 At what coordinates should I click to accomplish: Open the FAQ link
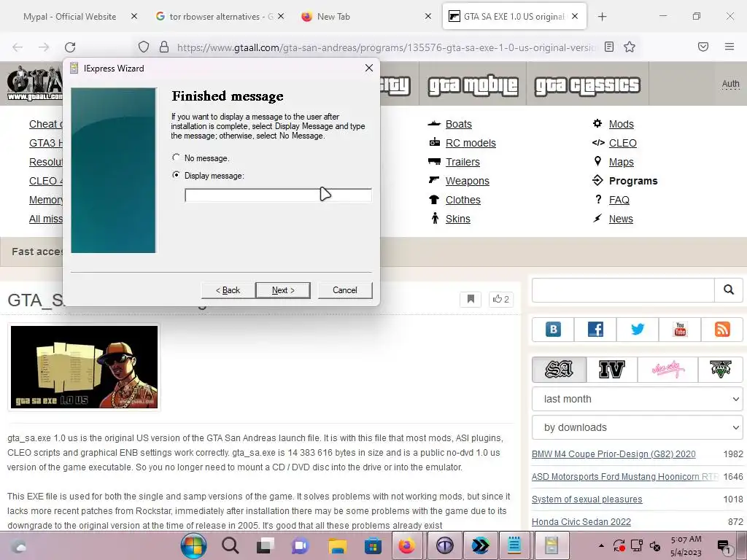tap(619, 200)
